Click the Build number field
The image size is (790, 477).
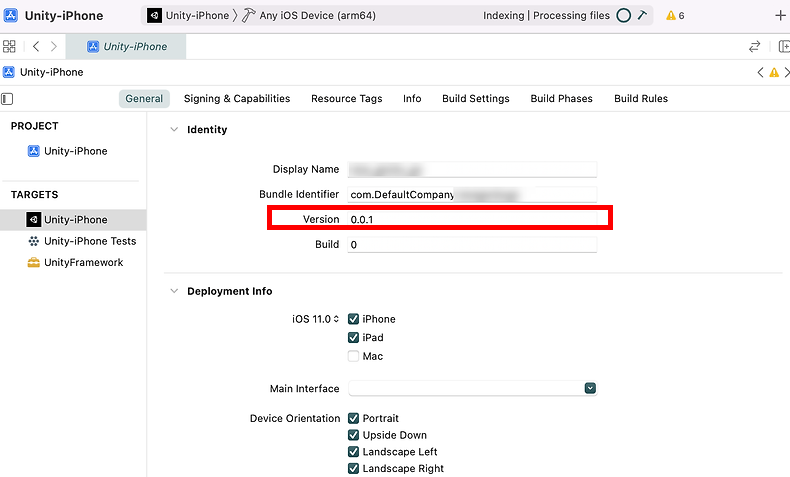472,244
